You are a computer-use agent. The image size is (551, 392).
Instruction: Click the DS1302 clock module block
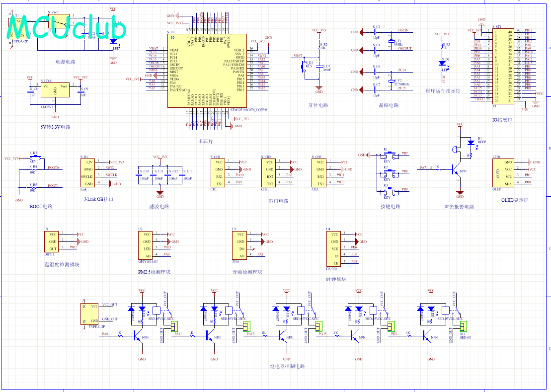(x=333, y=249)
